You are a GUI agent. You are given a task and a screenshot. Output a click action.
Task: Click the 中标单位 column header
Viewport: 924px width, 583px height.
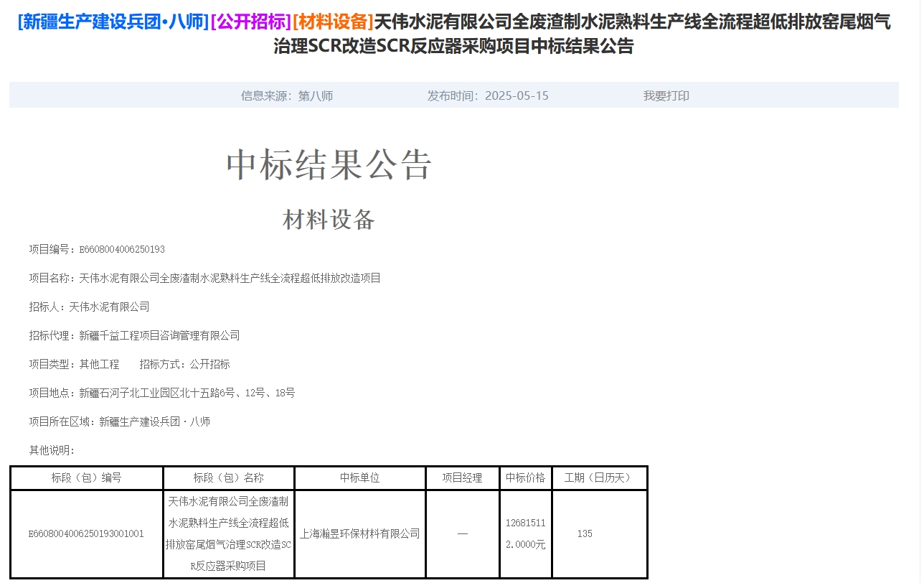tap(360, 478)
